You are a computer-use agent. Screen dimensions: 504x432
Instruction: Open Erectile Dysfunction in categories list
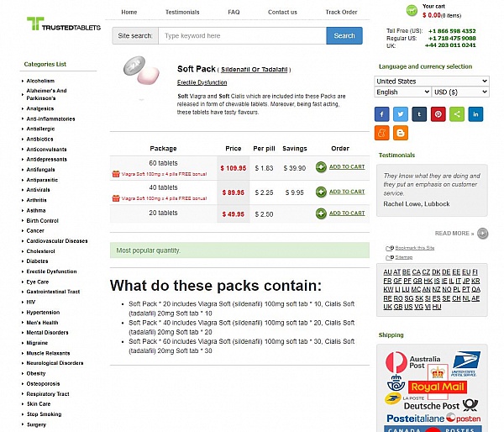51,271
